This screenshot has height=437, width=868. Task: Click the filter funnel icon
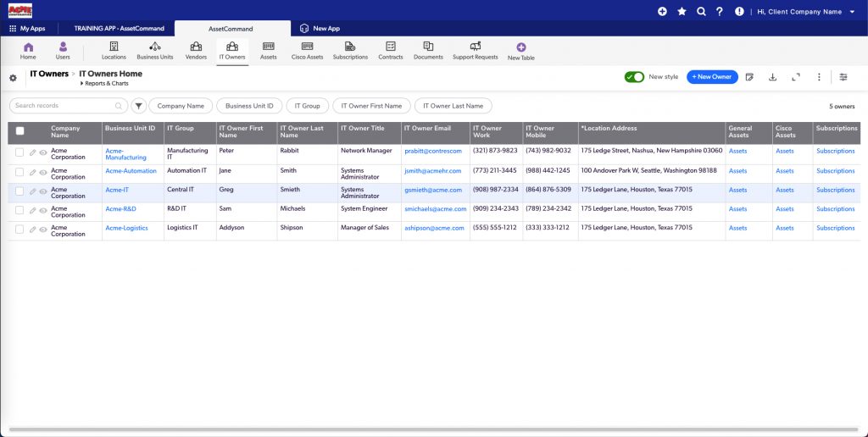coord(138,106)
